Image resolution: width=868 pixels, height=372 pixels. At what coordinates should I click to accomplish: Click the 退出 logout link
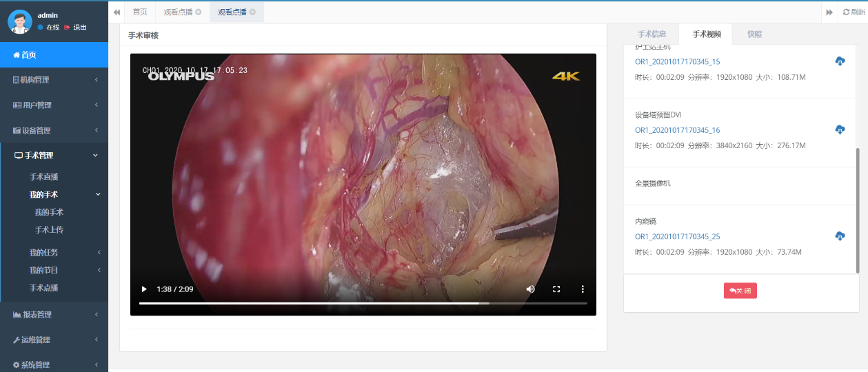[76, 28]
